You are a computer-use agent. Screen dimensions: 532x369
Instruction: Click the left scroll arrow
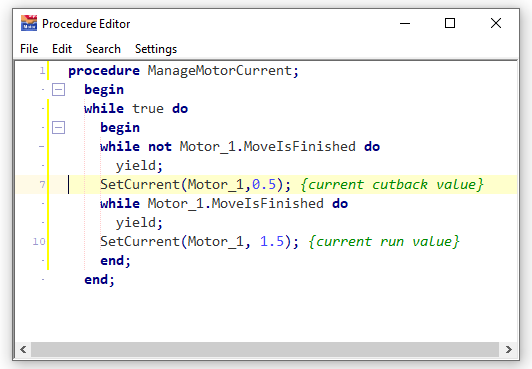click(23, 349)
